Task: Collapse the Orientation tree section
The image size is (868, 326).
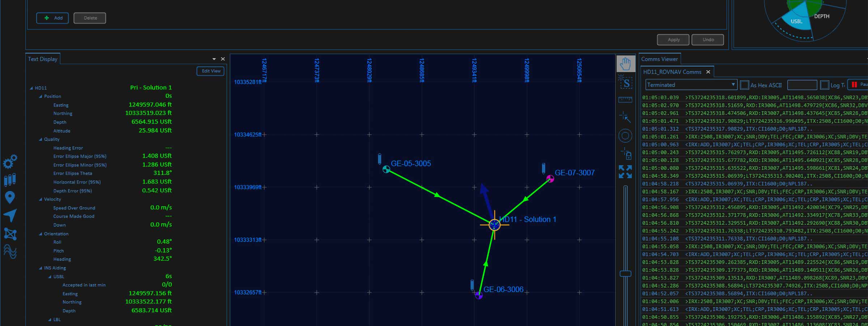Action: click(41, 234)
